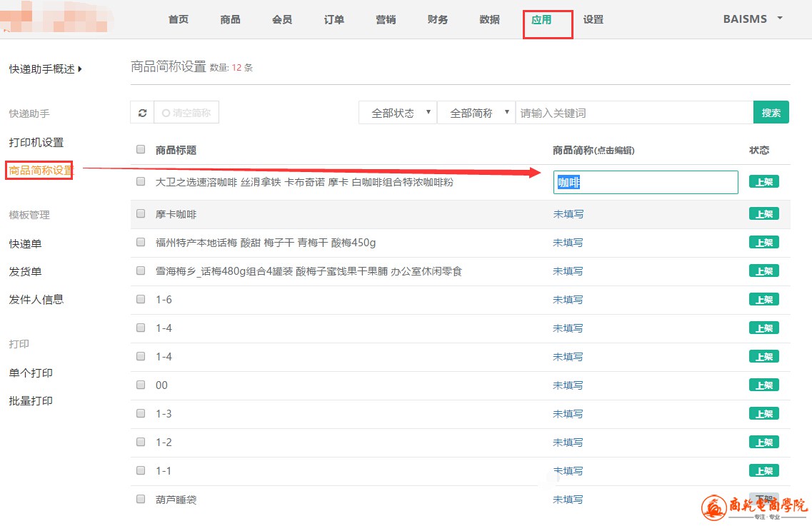
Task: Open 批量打印 in the sidebar
Action: (x=31, y=401)
